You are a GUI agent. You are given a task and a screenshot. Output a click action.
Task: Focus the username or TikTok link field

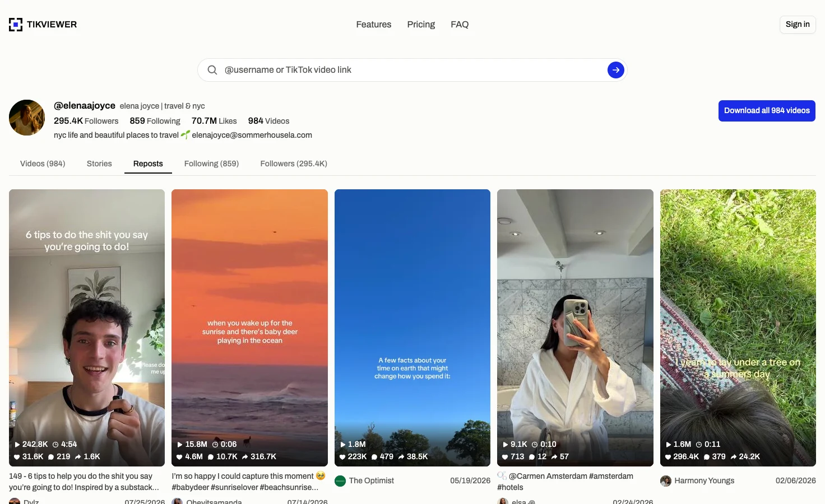[x=412, y=70]
